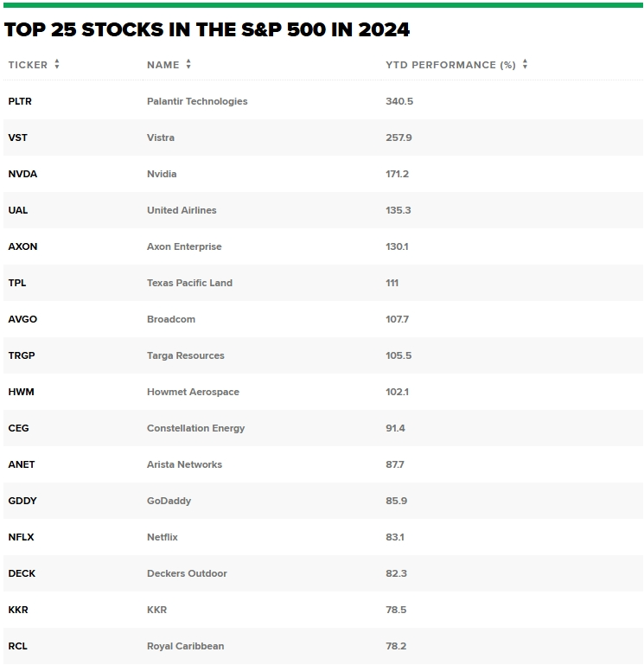Click the NVDA ticker symbol
644x665 pixels.
(22, 174)
